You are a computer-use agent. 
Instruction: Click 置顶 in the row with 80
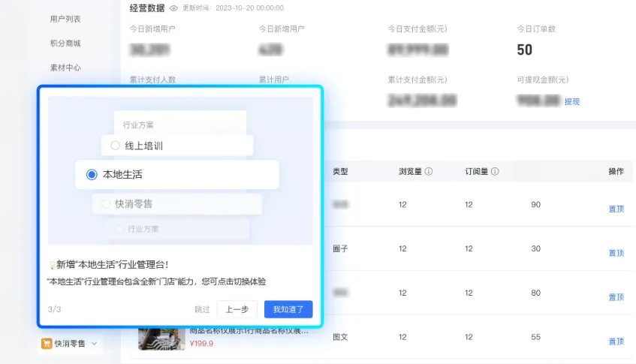tap(616, 297)
